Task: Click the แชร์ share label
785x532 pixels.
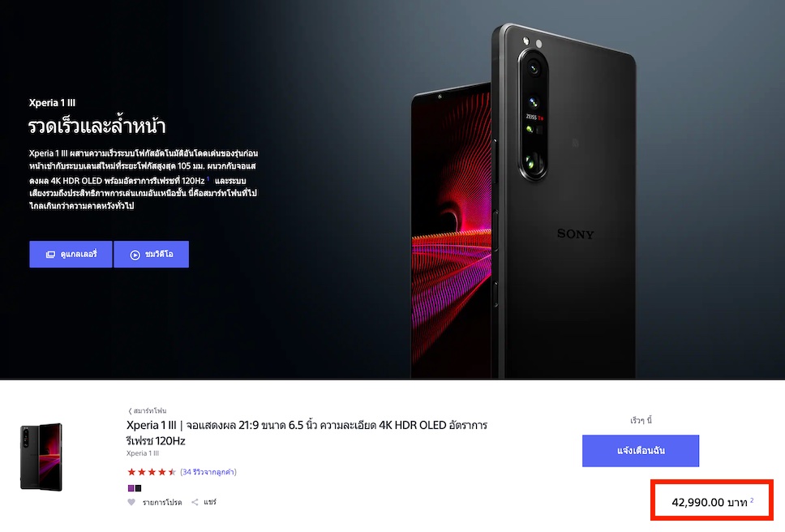Action: coord(210,502)
